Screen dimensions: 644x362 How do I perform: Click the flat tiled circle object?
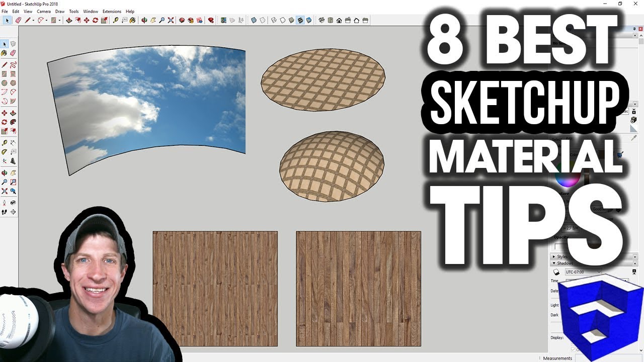(323, 80)
